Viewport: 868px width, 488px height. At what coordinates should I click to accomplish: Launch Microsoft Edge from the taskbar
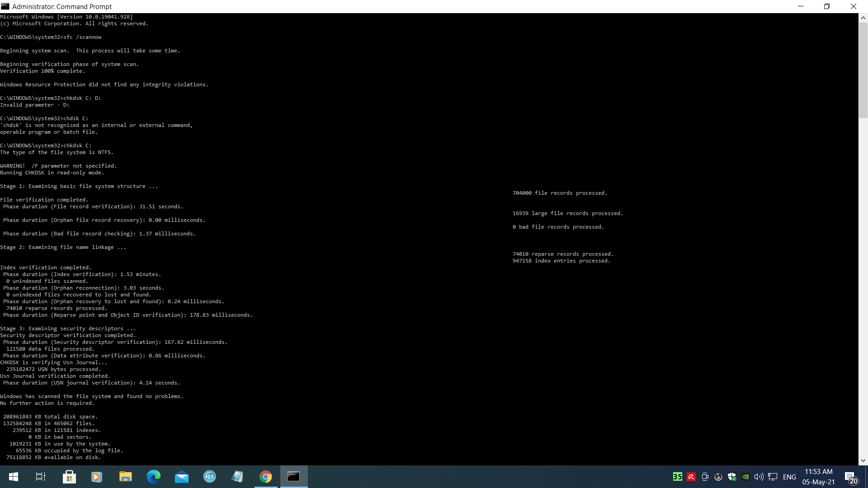click(154, 477)
